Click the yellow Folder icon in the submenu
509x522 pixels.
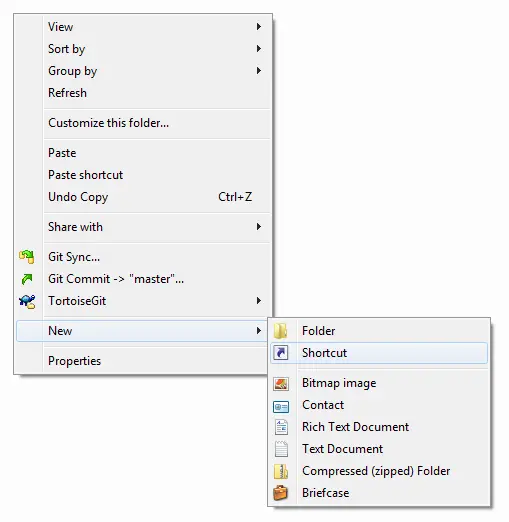[281, 331]
